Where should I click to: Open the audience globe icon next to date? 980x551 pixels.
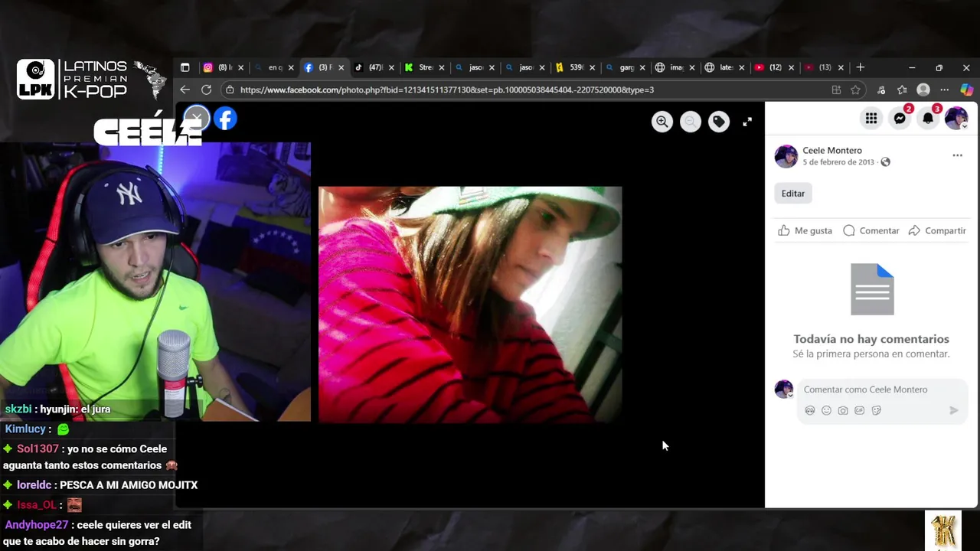(886, 162)
